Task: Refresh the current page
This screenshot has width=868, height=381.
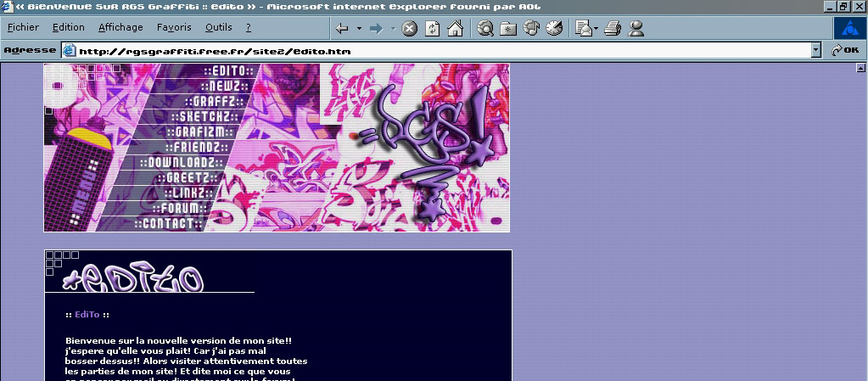Action: [433, 28]
